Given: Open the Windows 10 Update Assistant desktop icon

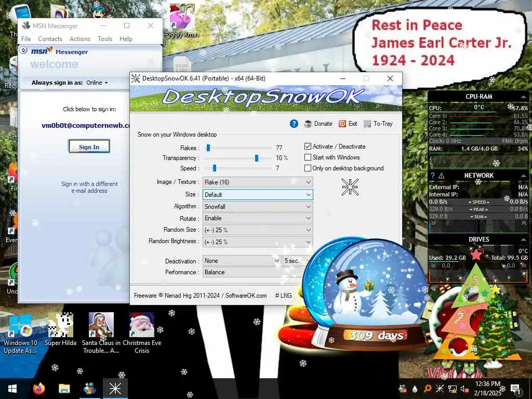Looking at the screenshot, I should pyautogui.click(x=20, y=334).
